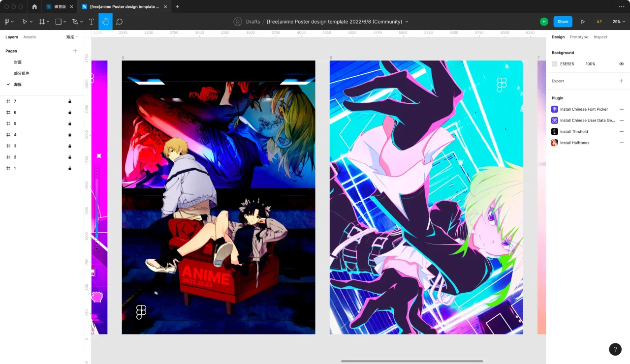
Task: Switch to the Design tab
Action: pyautogui.click(x=558, y=37)
